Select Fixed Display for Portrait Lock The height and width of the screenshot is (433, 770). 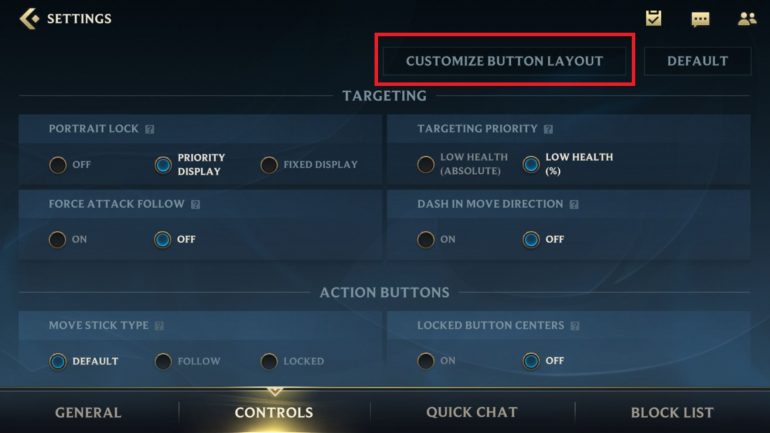coord(269,165)
